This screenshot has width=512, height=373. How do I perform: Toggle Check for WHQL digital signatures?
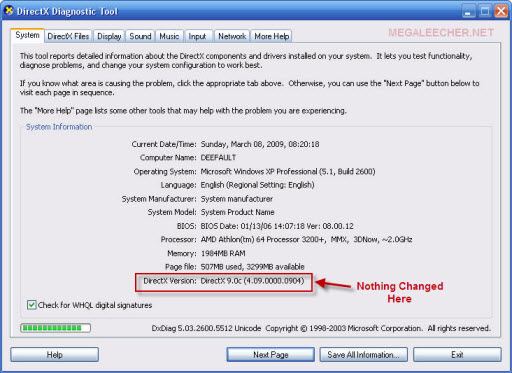32,305
